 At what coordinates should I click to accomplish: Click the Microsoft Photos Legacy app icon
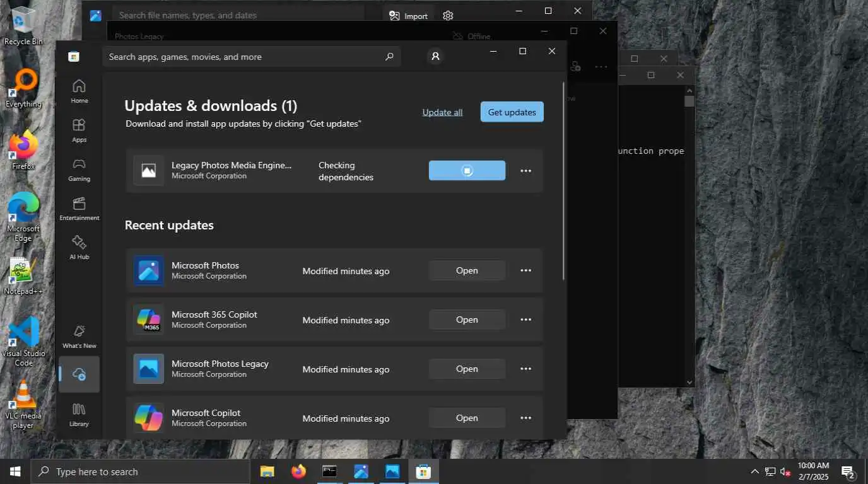[x=148, y=369]
